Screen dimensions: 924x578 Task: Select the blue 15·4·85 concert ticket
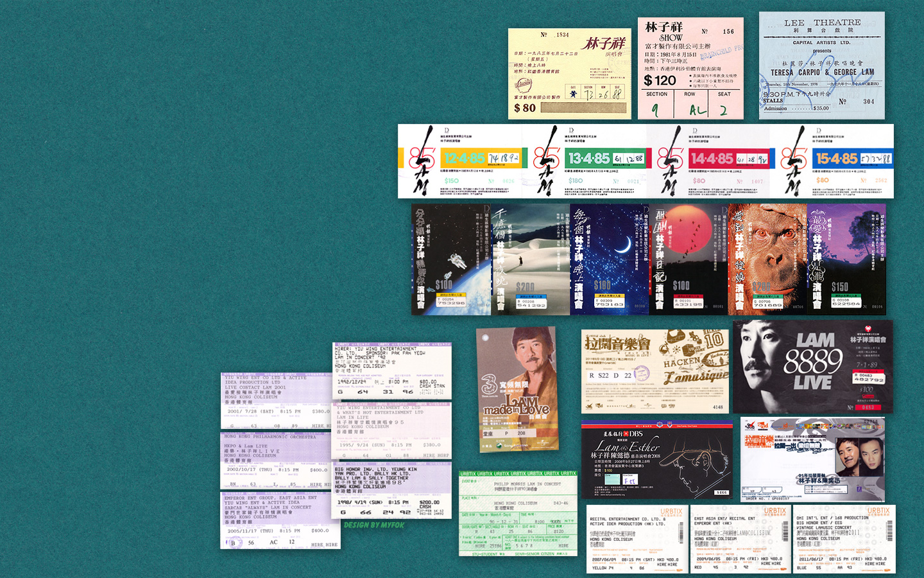pos(832,161)
